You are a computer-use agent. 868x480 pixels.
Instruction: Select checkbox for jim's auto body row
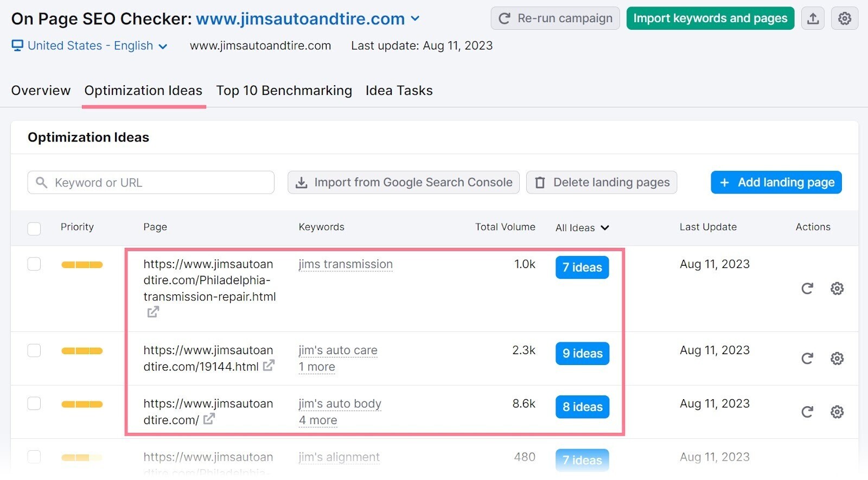[x=34, y=404]
